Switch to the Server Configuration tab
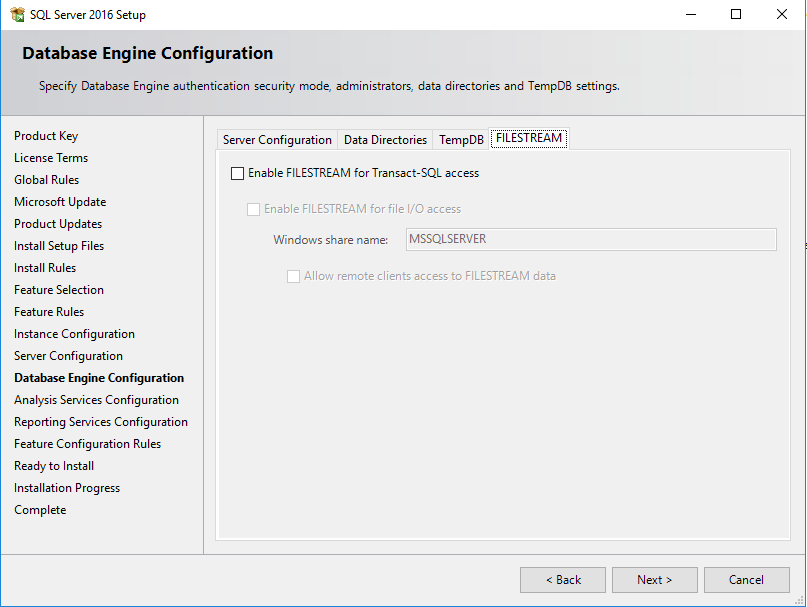 tap(277, 140)
